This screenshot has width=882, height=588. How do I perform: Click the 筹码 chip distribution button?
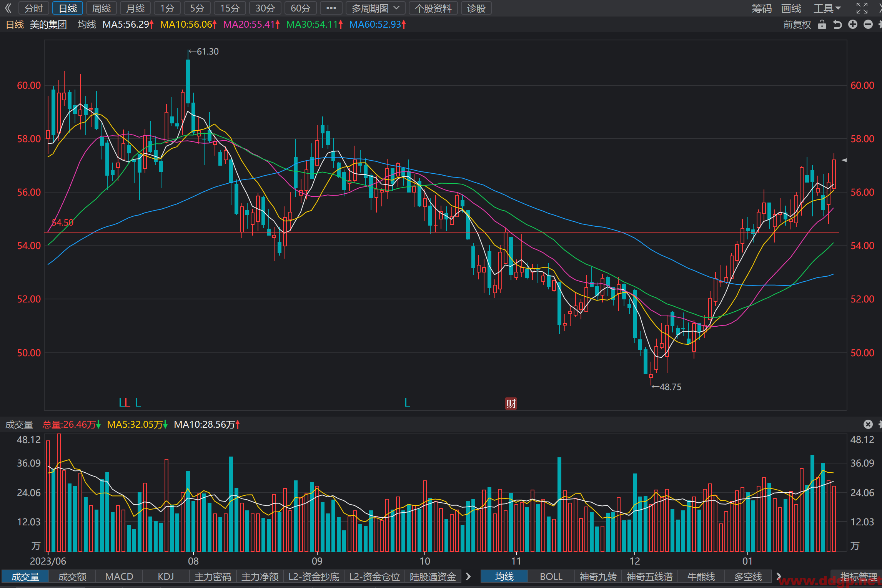[762, 8]
